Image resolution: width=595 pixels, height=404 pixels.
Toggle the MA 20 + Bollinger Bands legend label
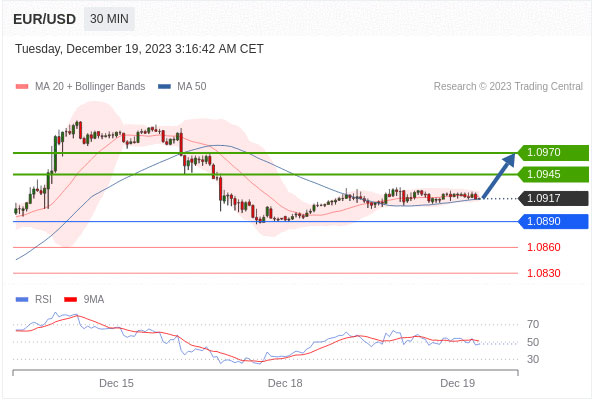tap(90, 86)
